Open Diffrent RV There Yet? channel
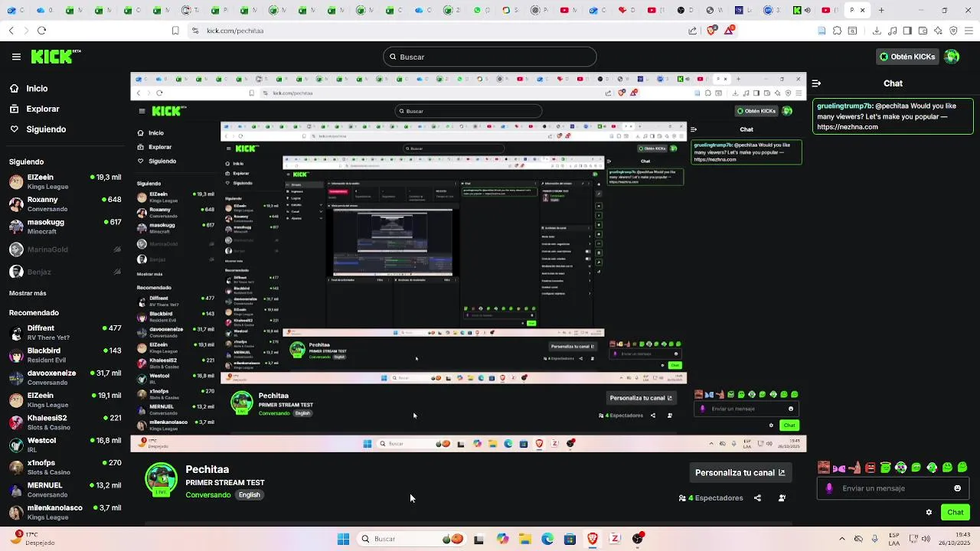 pyautogui.click(x=65, y=333)
